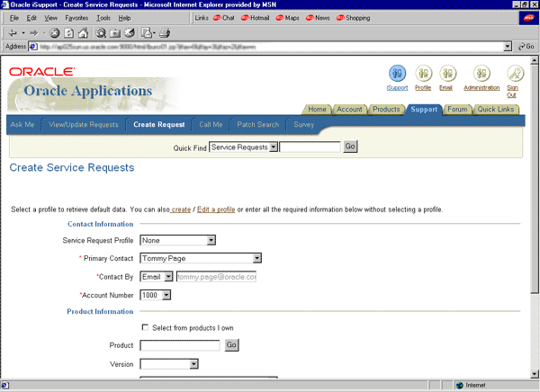Image resolution: width=540 pixels, height=392 pixels.
Task: Check Select from products I own
Action: 145,327
